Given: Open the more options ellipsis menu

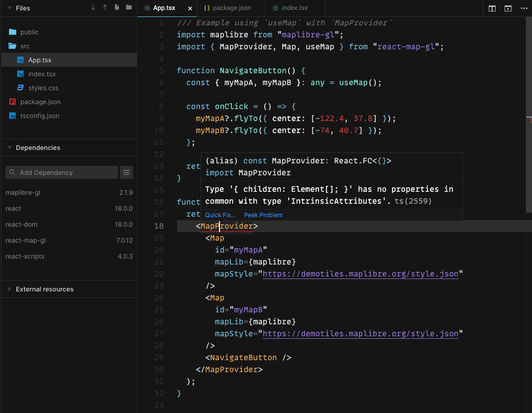Looking at the screenshot, I should (x=525, y=8).
